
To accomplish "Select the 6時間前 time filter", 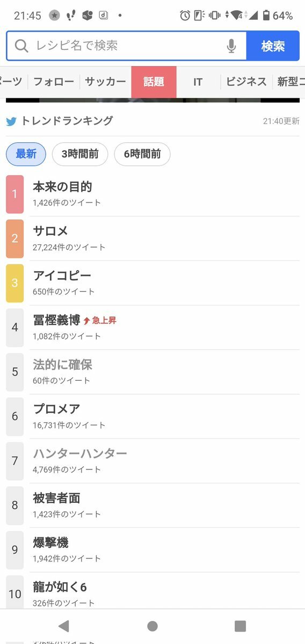I will pos(142,155).
